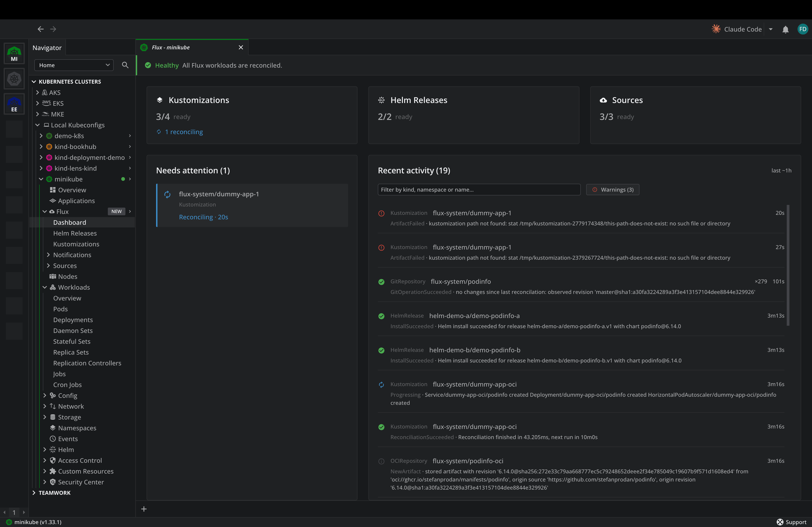This screenshot has height=527, width=812.
Task: Click the Storage database icon
Action: [53, 417]
